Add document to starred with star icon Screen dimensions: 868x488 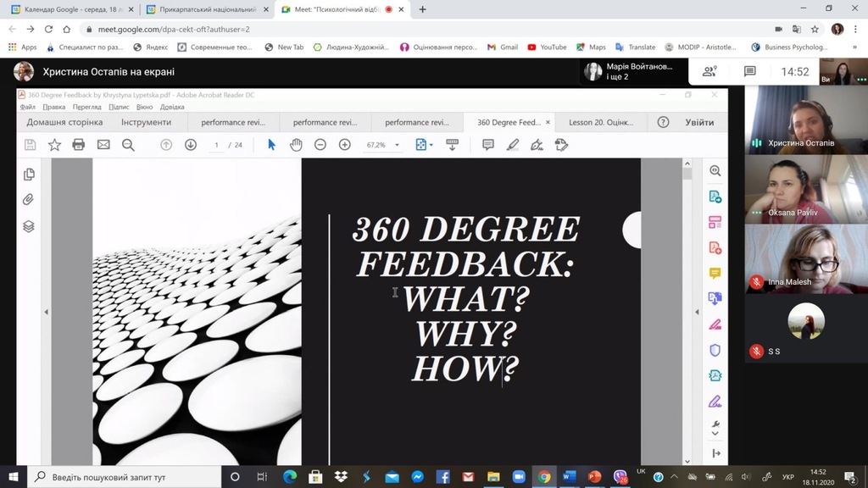click(54, 145)
